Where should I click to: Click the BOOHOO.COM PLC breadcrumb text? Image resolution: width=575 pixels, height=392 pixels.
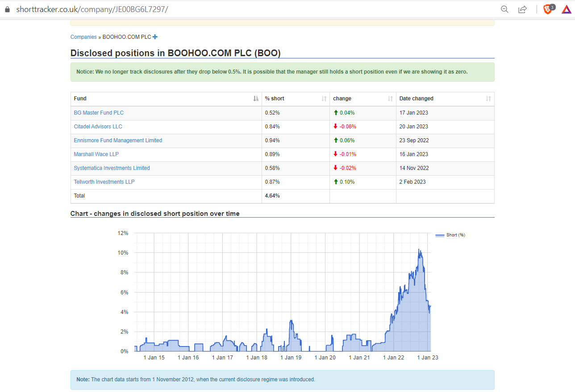pyautogui.click(x=127, y=37)
